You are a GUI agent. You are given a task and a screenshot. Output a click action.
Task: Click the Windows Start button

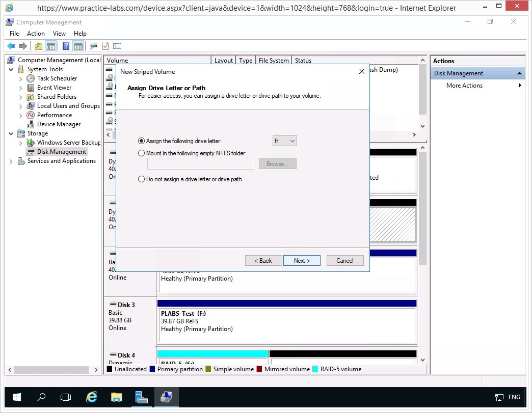[x=17, y=397]
